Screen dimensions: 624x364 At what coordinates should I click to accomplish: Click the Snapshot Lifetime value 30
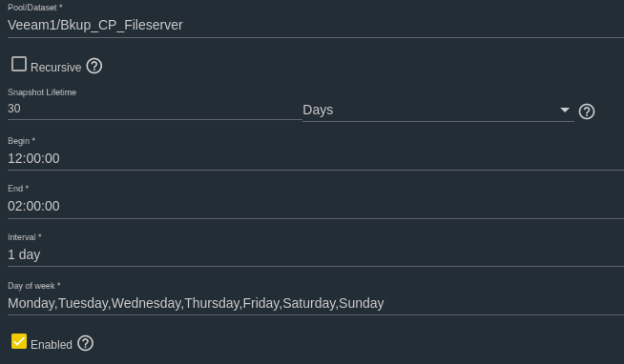[x=14, y=109]
